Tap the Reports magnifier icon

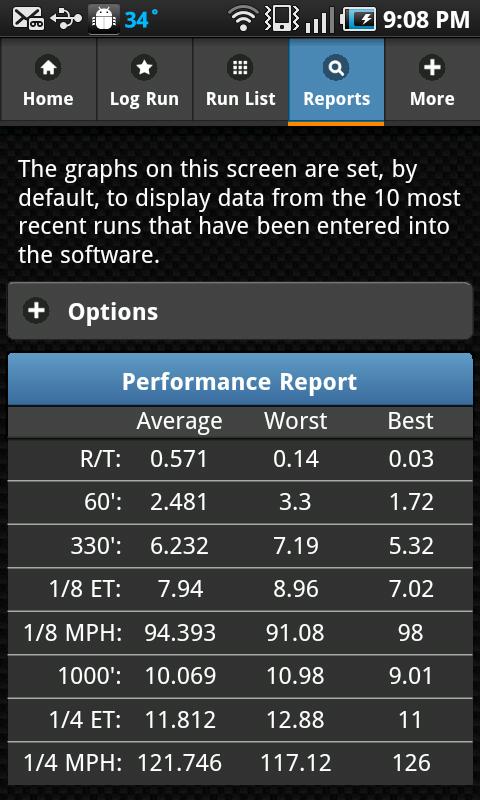click(x=336, y=68)
